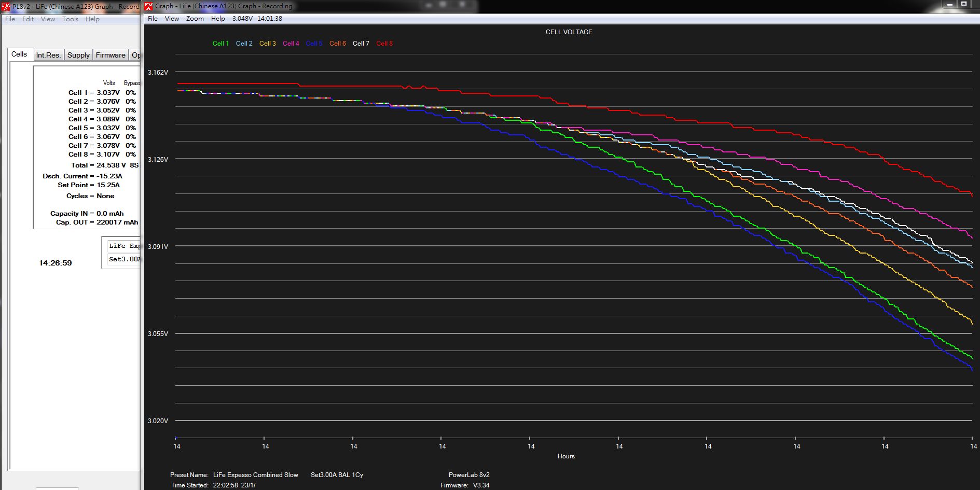
Task: Switch to the Int.Res. tab
Action: (48, 55)
